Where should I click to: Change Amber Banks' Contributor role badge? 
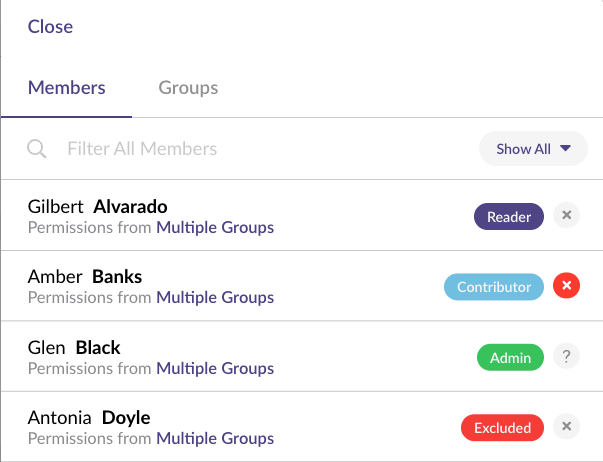pyautogui.click(x=494, y=287)
